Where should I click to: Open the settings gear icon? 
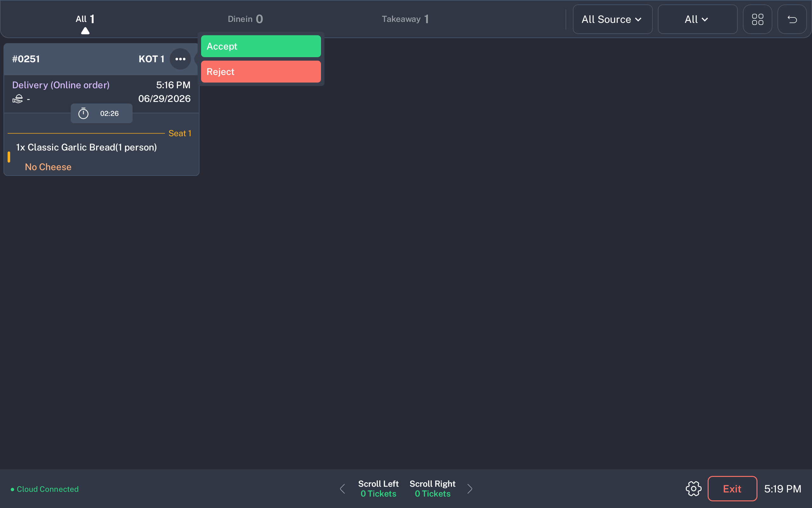click(693, 489)
